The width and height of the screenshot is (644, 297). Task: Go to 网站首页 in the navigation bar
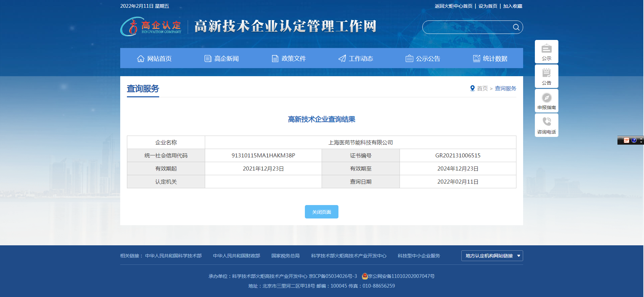click(x=154, y=58)
